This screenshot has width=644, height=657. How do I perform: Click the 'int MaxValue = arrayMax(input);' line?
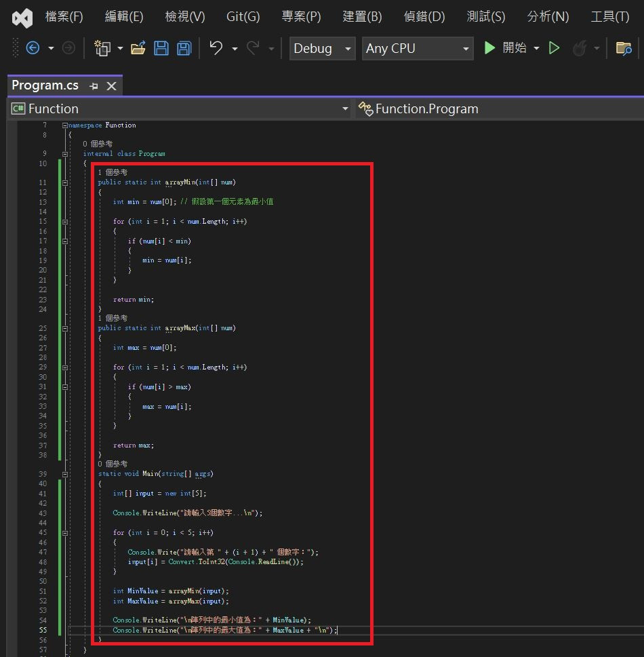click(x=171, y=601)
